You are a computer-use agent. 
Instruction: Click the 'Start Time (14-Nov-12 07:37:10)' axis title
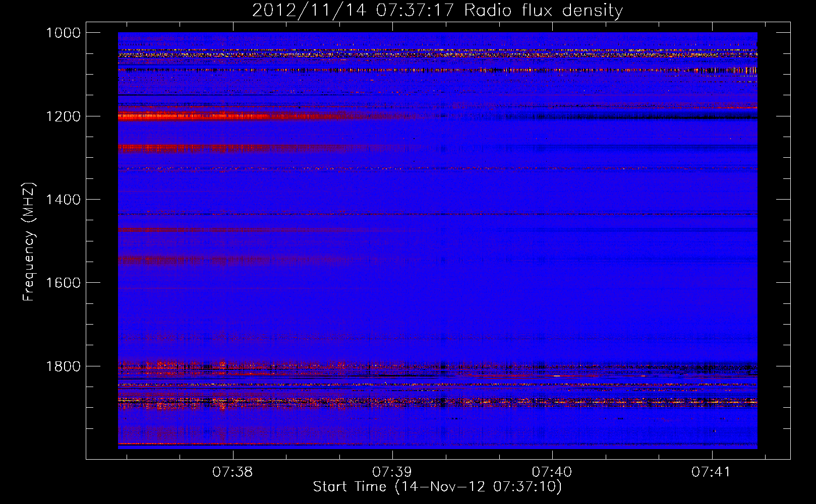tap(437, 487)
